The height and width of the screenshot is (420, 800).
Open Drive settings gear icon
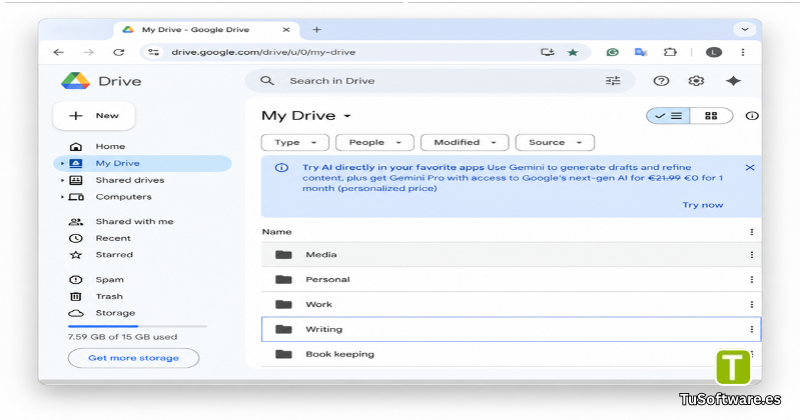696,81
